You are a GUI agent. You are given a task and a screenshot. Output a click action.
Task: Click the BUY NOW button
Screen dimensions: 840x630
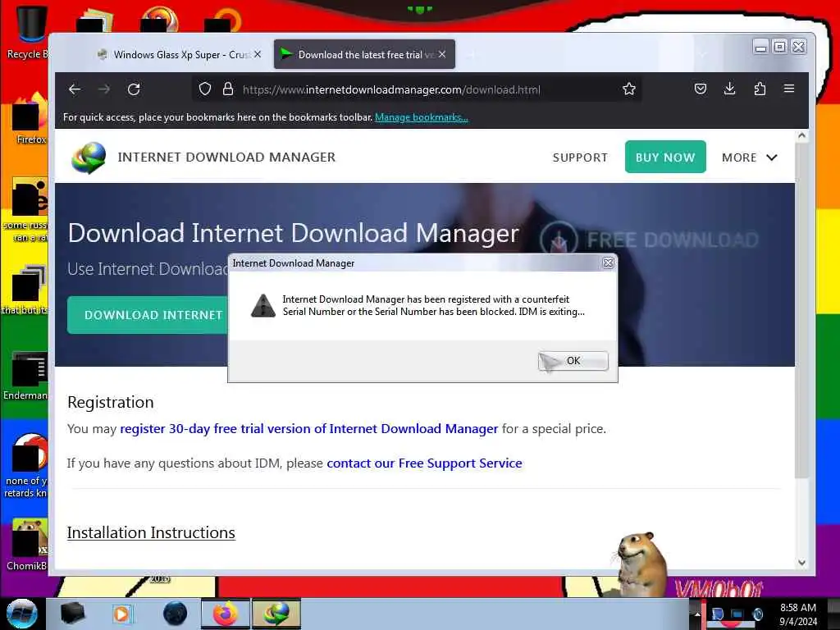(x=665, y=157)
